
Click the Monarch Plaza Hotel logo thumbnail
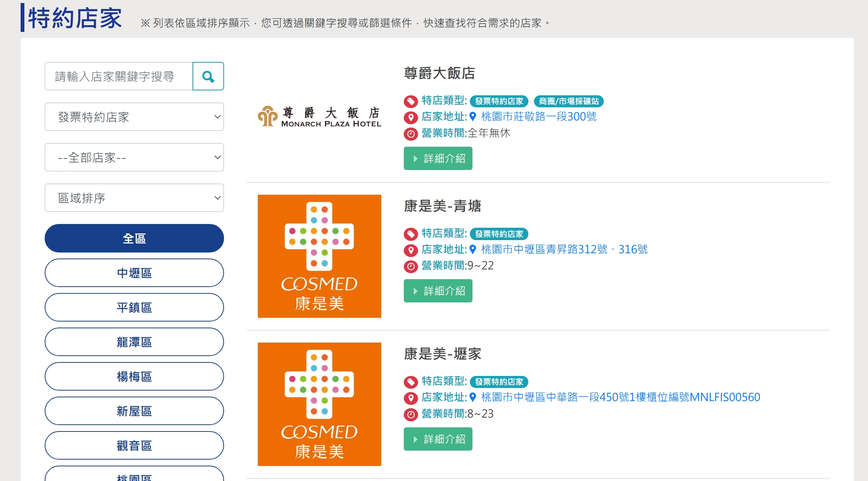pos(319,117)
